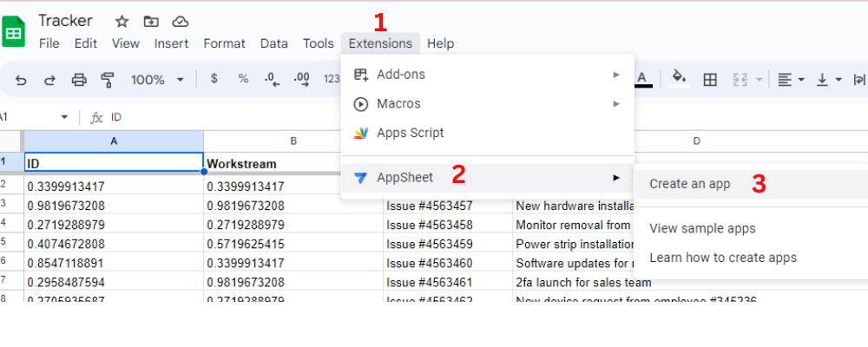Viewport: 868px width, 347px height.
Task: Open the 123 more formats menu
Action: tap(332, 79)
